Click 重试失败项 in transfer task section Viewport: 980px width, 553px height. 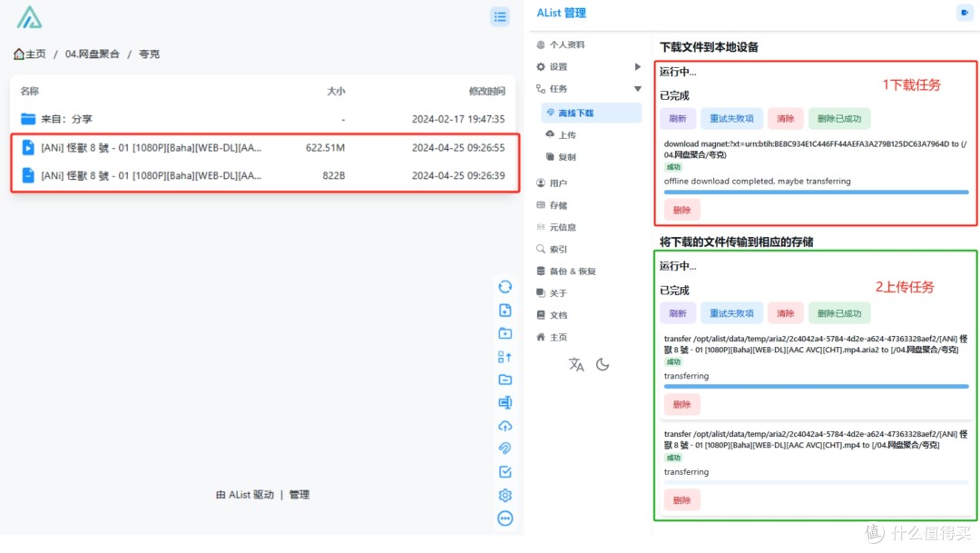pyautogui.click(x=731, y=313)
